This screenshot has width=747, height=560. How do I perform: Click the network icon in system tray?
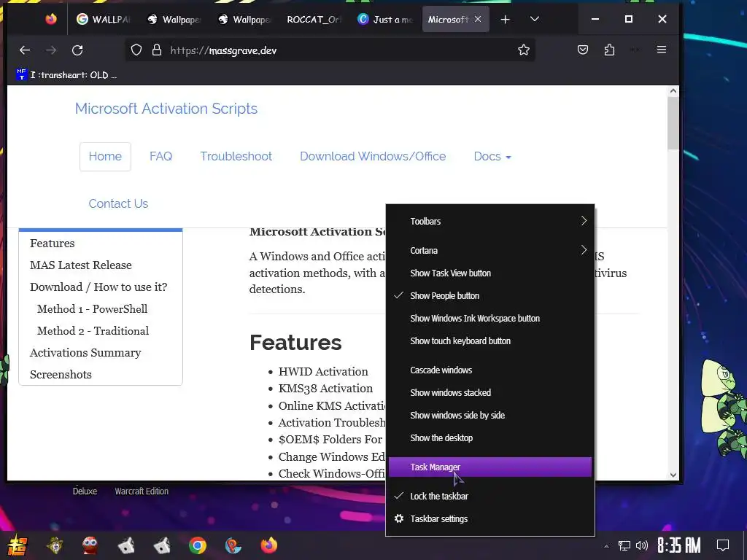pos(624,545)
